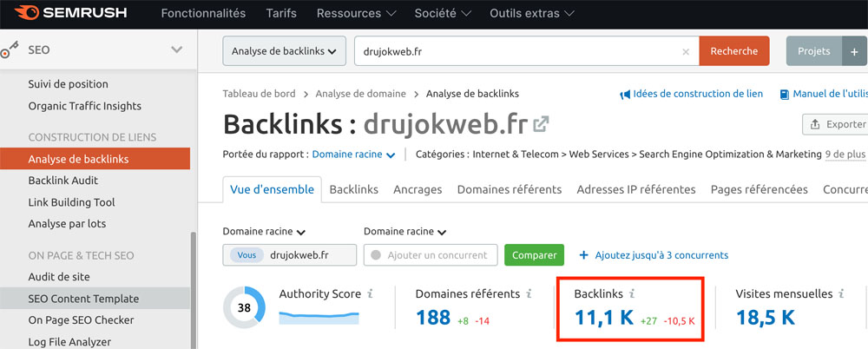Click the Backlinks info icon
The height and width of the screenshot is (349, 868).
coord(632,293)
